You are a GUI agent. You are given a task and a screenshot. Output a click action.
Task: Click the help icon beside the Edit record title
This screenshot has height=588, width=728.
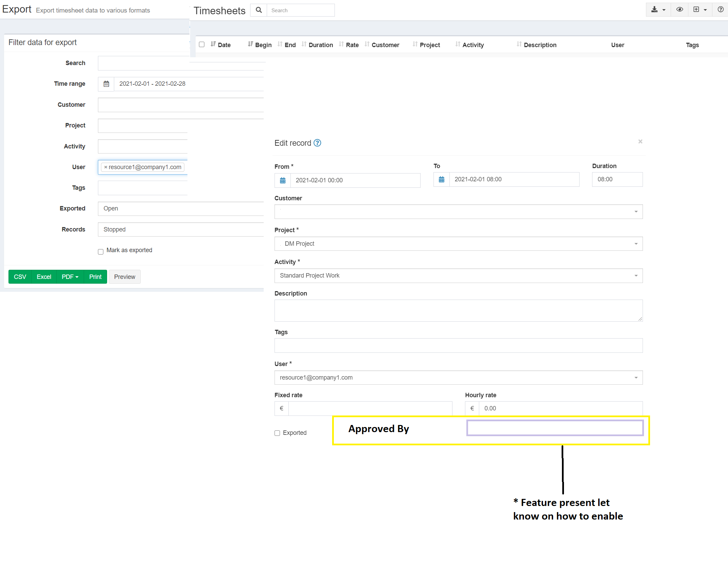coord(317,143)
